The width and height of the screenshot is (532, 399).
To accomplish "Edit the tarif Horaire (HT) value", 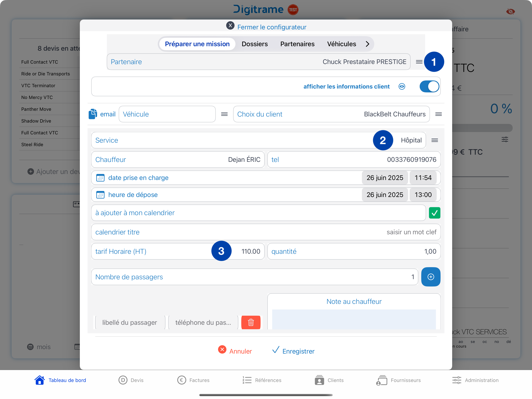I will pos(178,251).
